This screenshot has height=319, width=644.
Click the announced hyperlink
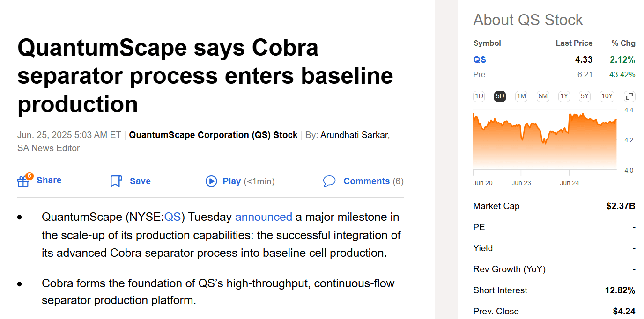pos(264,217)
